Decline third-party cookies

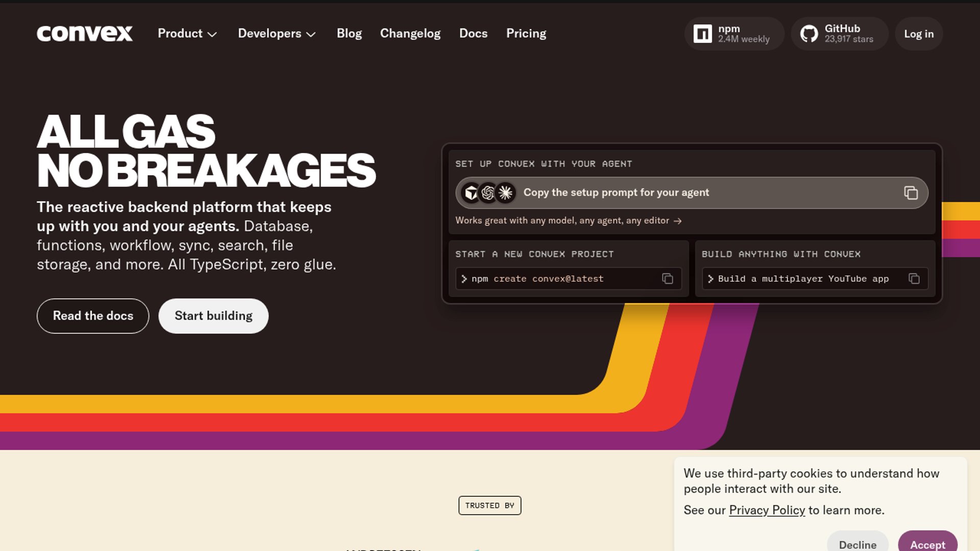(x=857, y=542)
